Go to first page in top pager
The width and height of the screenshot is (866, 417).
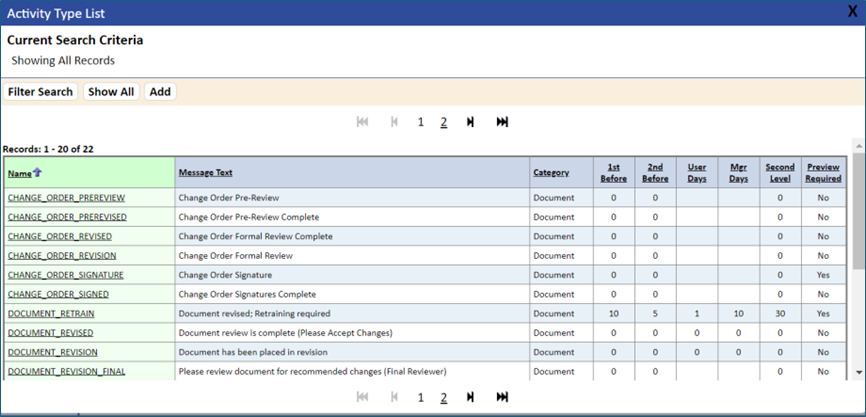tap(362, 122)
